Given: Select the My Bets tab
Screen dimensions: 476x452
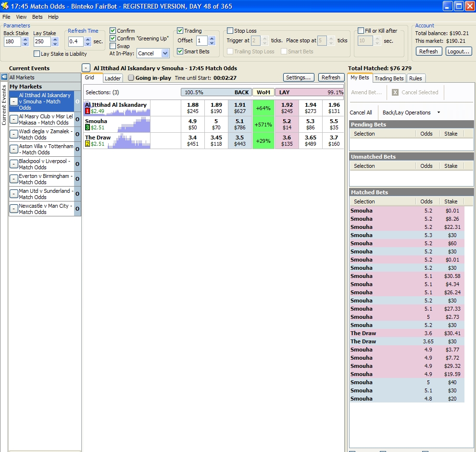Looking at the screenshot, I should 360,78.
